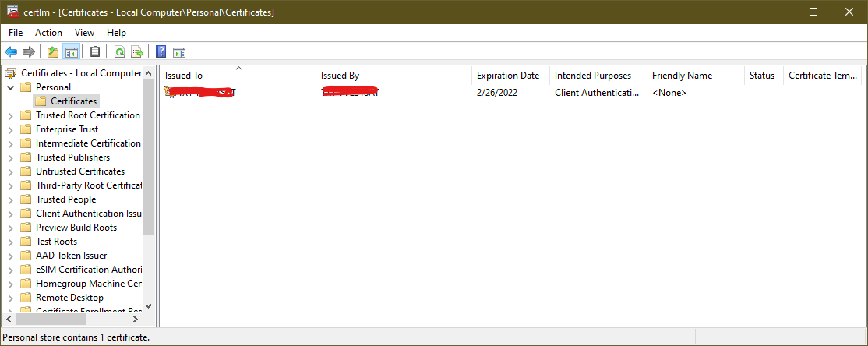This screenshot has height=346, width=868.
Task: Click the Up One Level folder icon
Action: [x=53, y=52]
